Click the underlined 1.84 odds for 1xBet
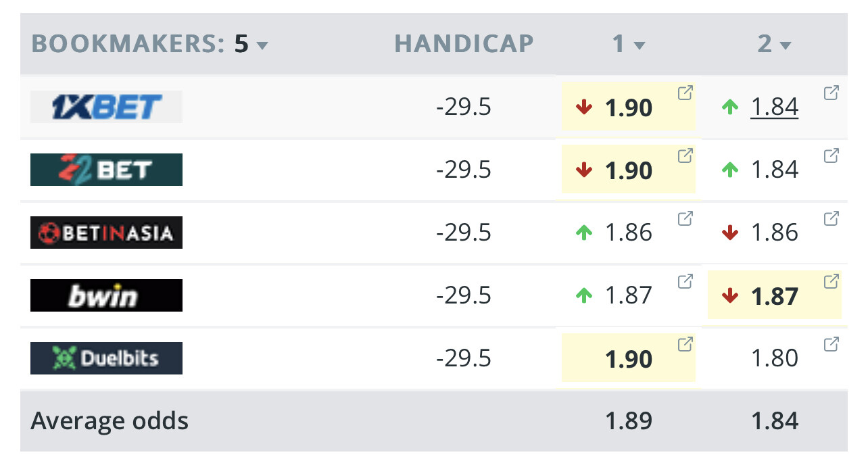Image resolution: width=868 pixels, height=461 pixels. [775, 107]
